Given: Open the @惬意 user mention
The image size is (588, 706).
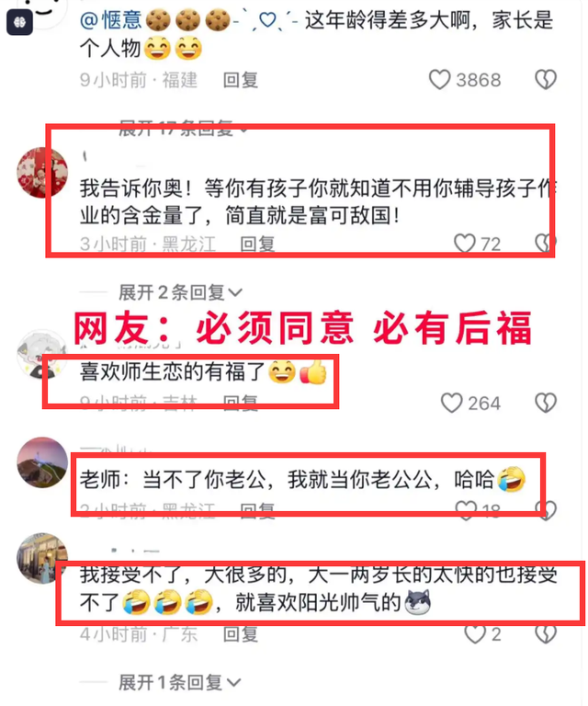Looking at the screenshot, I should (x=111, y=20).
